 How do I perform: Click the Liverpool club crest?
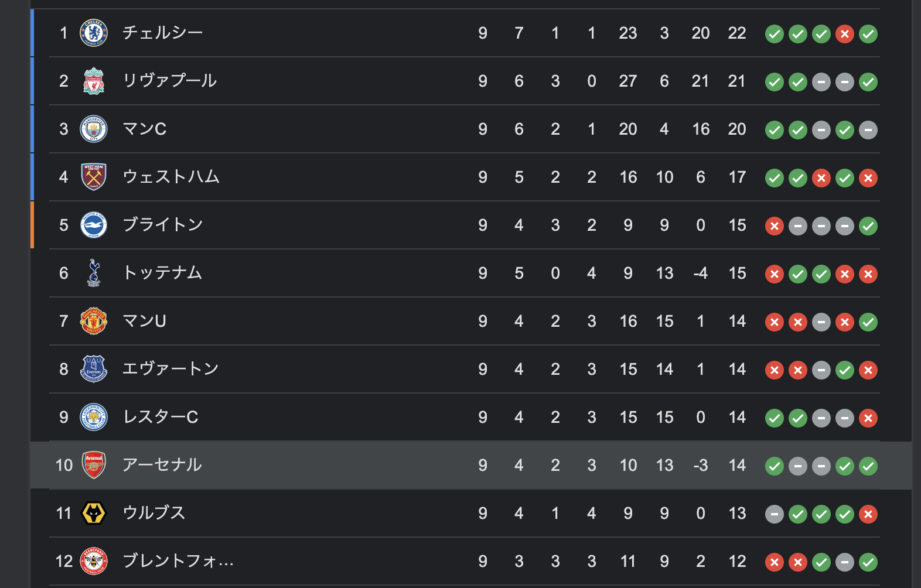94,81
